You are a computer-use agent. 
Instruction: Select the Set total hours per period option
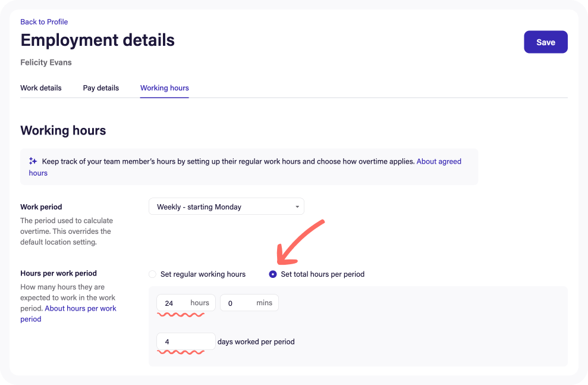pyautogui.click(x=273, y=274)
